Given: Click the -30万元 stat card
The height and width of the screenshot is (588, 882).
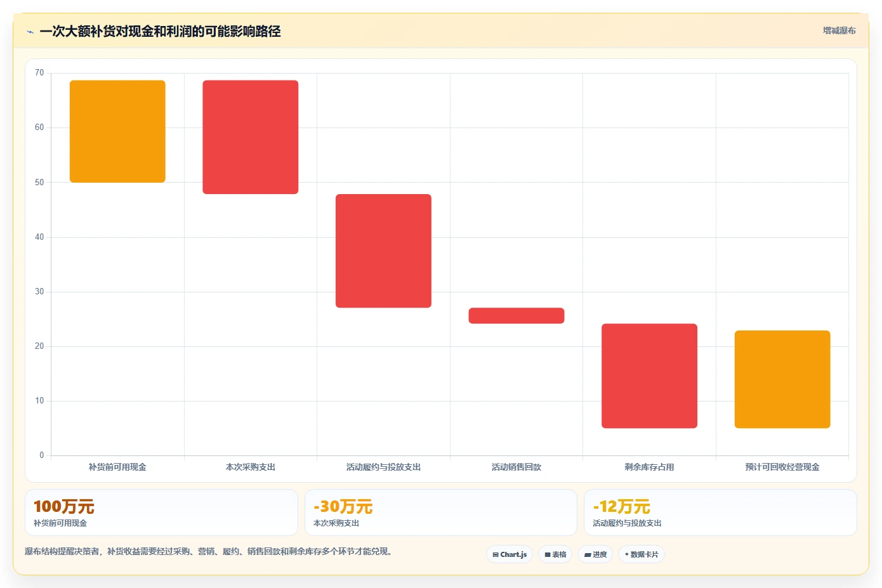Looking at the screenshot, I should [441, 513].
